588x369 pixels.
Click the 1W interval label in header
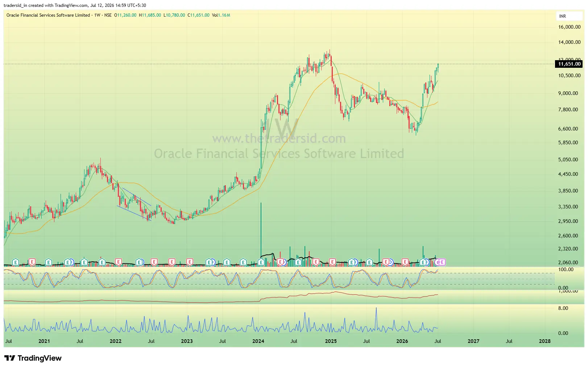pos(97,15)
